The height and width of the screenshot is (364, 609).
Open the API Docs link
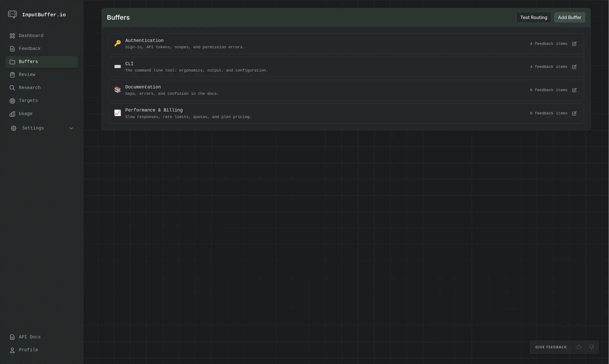tap(42, 337)
